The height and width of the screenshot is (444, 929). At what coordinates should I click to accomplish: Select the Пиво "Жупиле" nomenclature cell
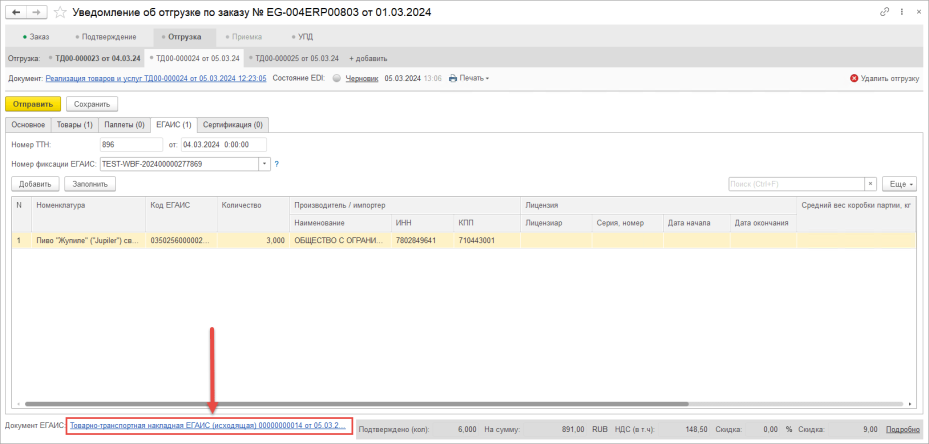(88, 241)
